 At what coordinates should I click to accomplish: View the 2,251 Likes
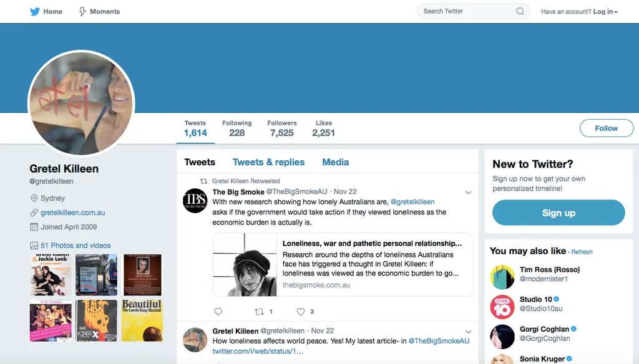[324, 128]
